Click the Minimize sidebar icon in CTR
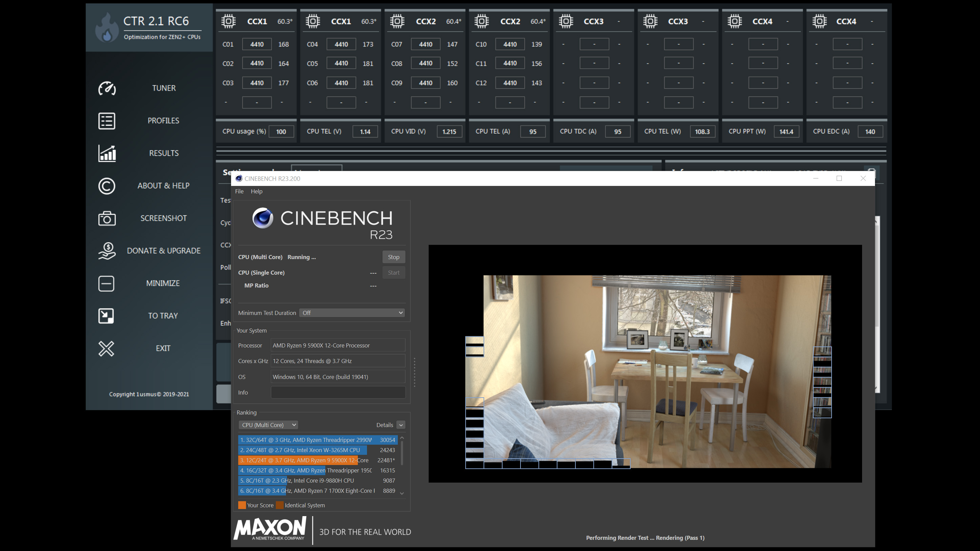Screen dimensions: 980x551 click(x=106, y=283)
